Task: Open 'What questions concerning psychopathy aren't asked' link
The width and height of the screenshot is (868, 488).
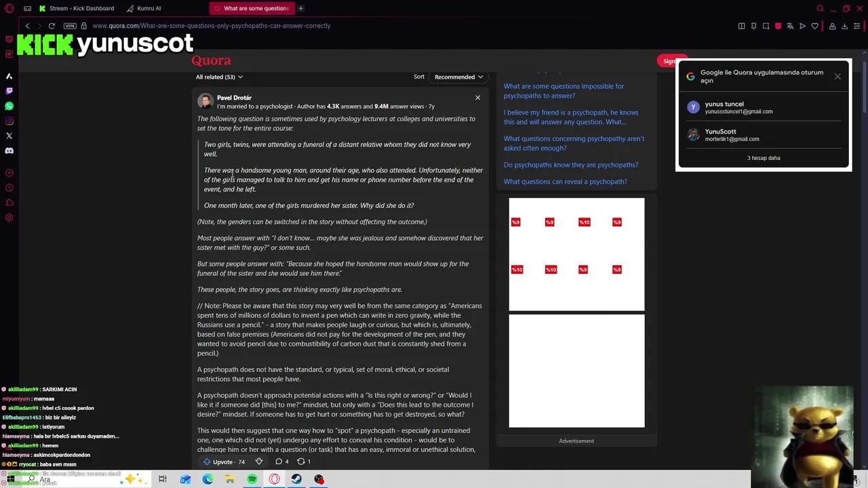Action: 574,143
